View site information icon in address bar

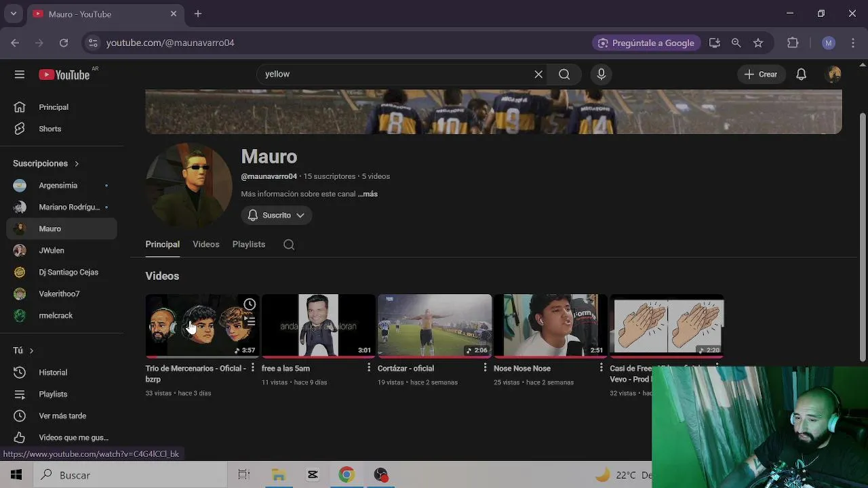point(94,43)
